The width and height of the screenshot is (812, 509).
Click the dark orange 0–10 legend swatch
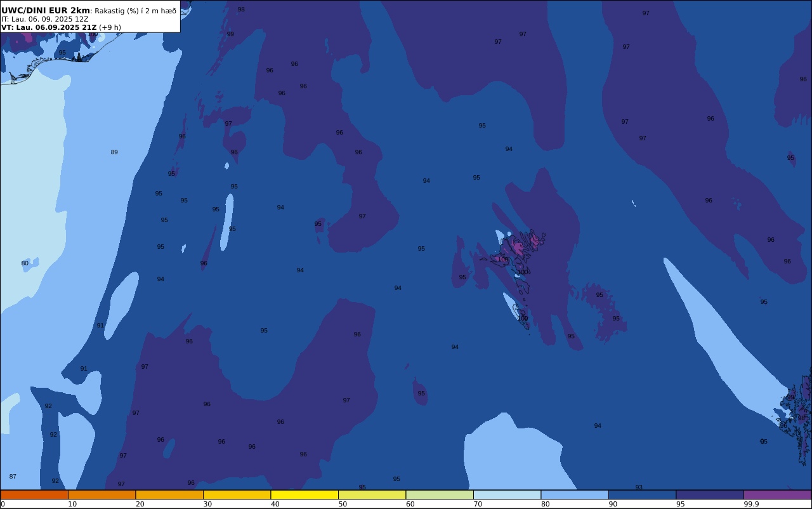pos(34,494)
